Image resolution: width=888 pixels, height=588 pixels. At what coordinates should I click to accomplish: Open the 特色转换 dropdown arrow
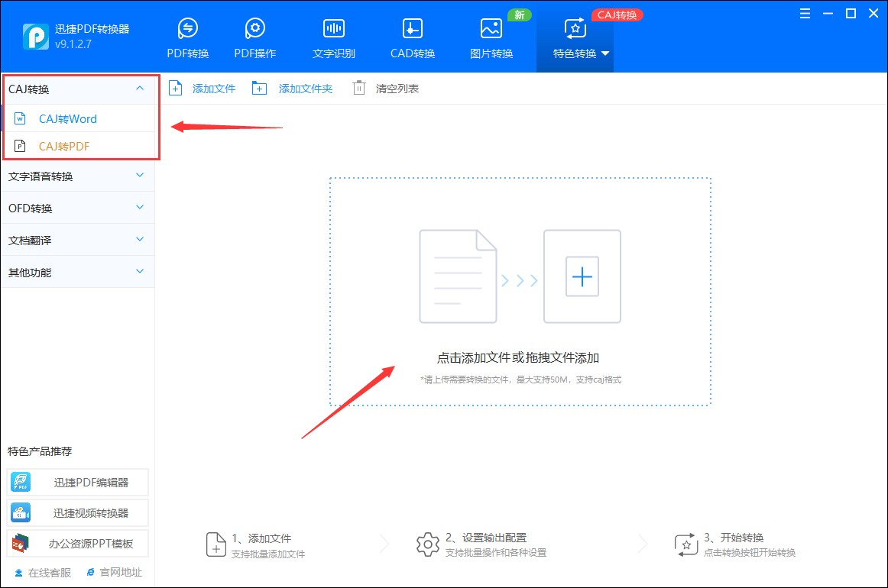[x=604, y=53]
